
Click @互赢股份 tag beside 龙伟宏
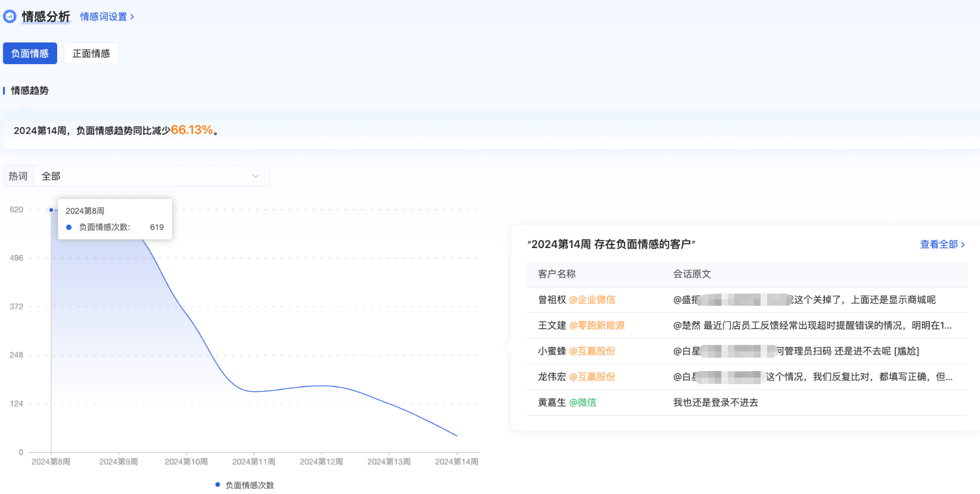pos(592,376)
